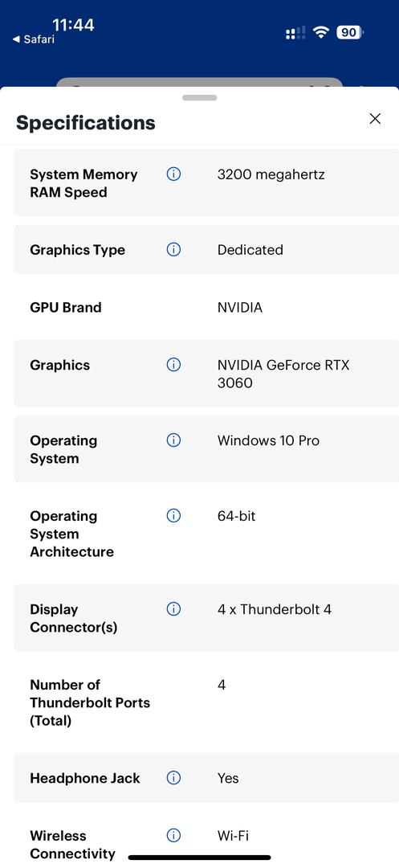Tap the Specifications heading
The height and width of the screenshot is (868, 399).
pos(86,122)
